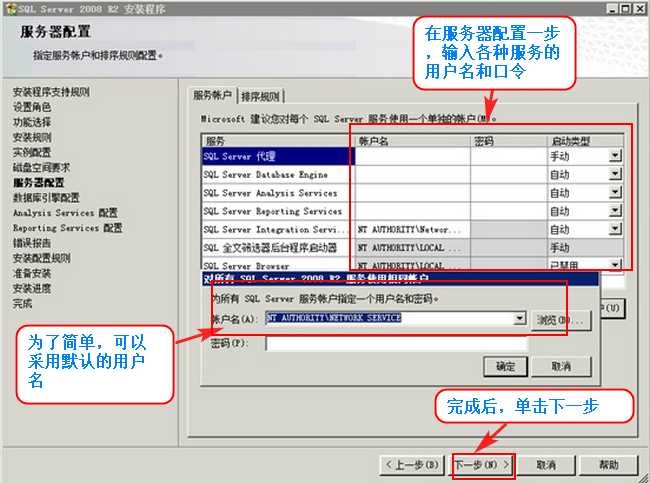The width and height of the screenshot is (650, 483).
Task: Select 服务器配置 step in sidebar
Action: pyautogui.click(x=39, y=182)
